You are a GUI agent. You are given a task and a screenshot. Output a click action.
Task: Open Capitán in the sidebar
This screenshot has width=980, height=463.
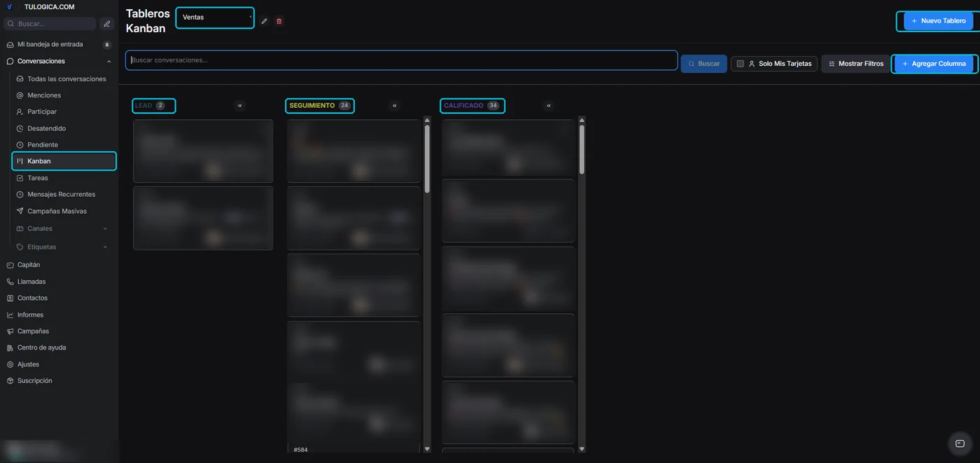pyautogui.click(x=29, y=265)
